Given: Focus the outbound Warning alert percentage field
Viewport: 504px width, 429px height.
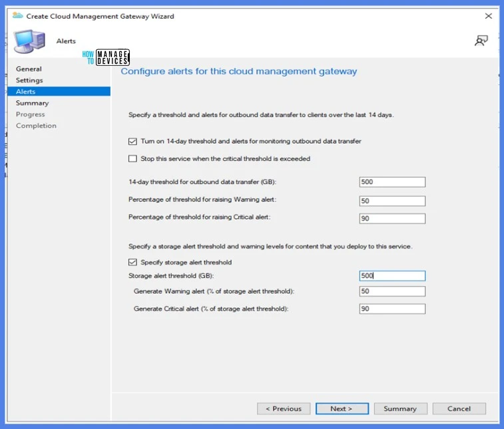Looking at the screenshot, I should [x=391, y=201].
